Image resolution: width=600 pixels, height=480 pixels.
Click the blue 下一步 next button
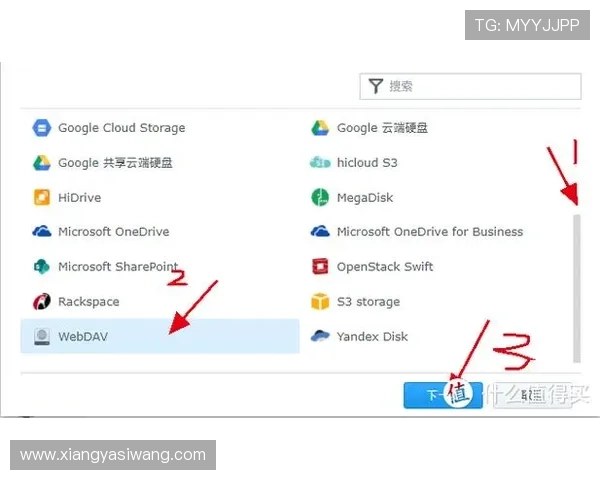click(x=443, y=395)
